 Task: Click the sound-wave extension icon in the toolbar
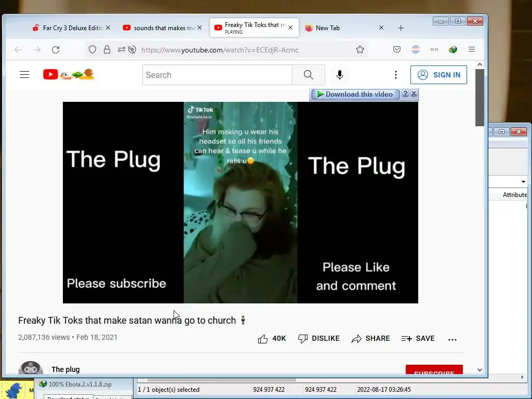(434, 50)
